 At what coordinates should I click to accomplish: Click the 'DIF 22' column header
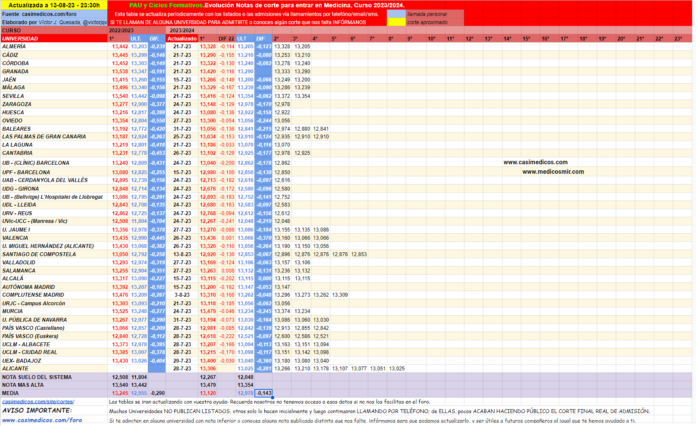(226, 39)
